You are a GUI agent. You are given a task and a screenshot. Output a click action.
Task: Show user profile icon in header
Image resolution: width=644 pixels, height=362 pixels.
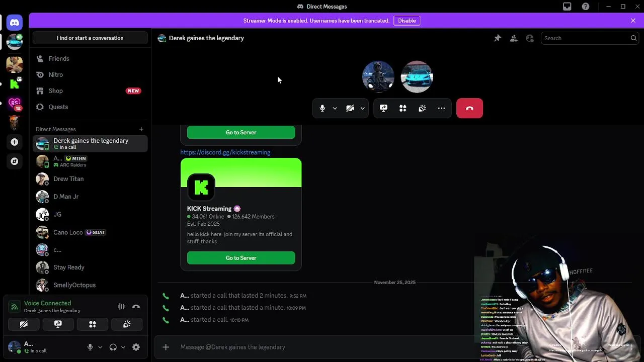pyautogui.click(x=530, y=38)
